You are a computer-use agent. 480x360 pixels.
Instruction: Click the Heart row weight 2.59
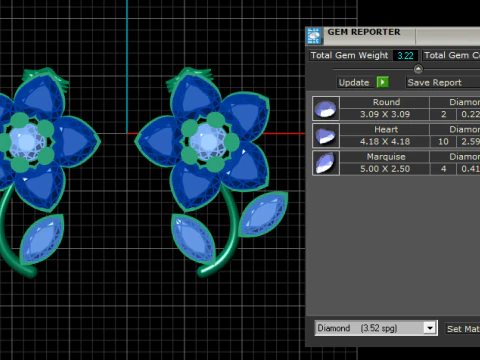coord(469,142)
